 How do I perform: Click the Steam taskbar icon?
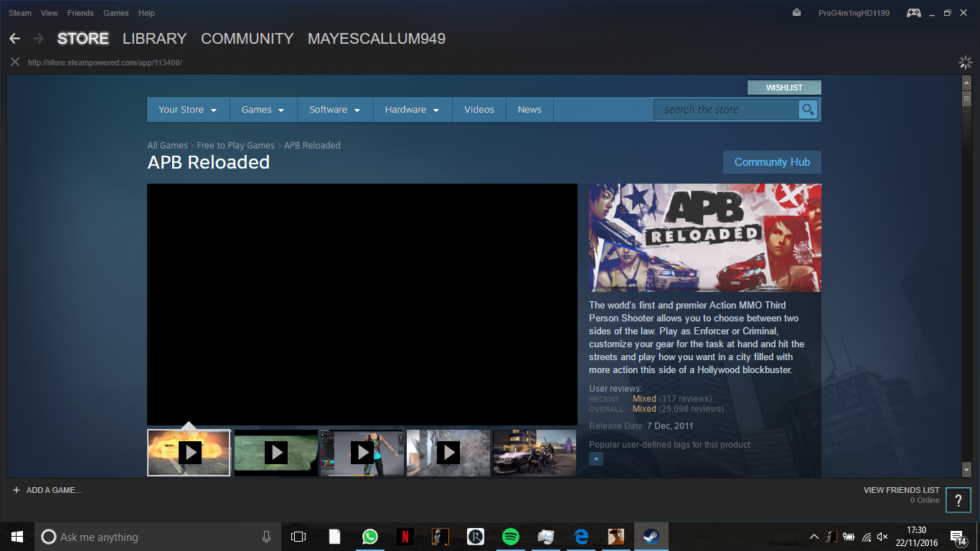click(x=651, y=537)
